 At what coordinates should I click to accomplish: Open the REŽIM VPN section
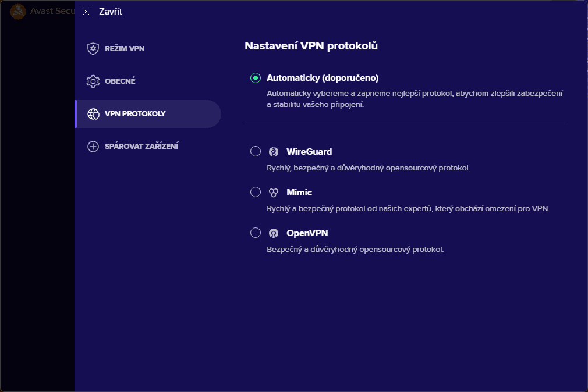125,49
